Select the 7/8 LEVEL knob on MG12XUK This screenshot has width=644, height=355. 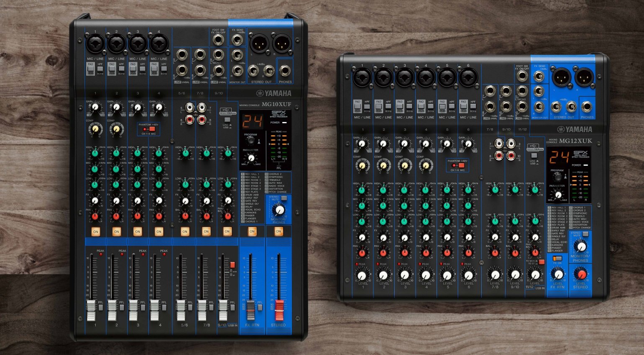pyautogui.click(x=495, y=275)
